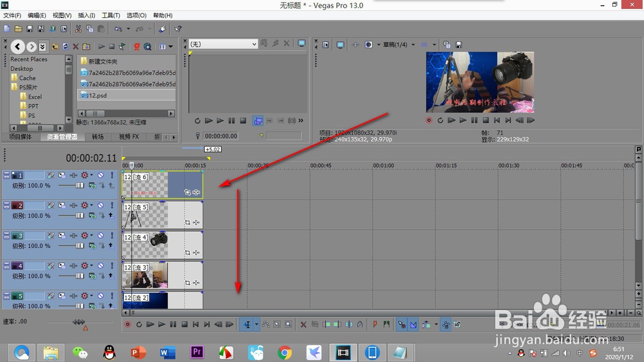Open the 工具(T) menu
This screenshot has height=362, width=644.
tap(111, 15)
